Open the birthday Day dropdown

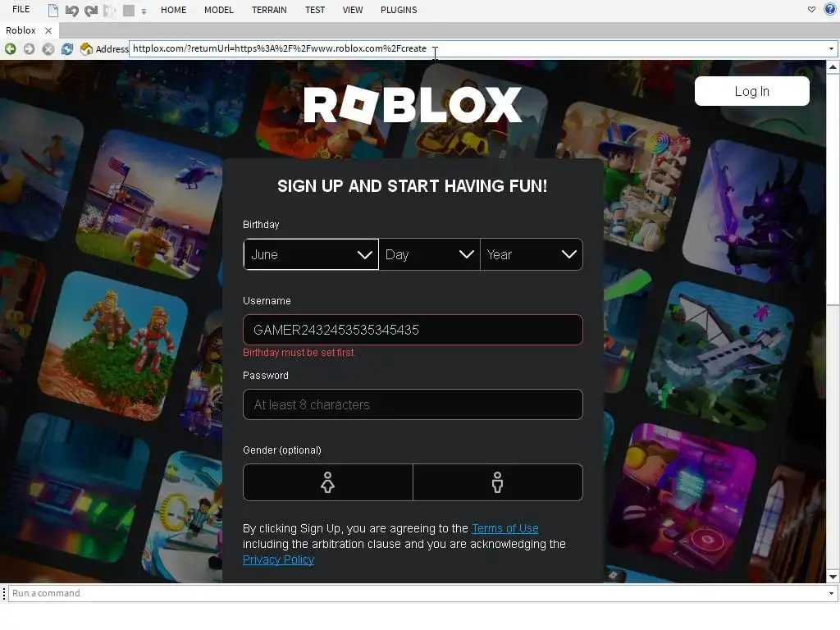click(429, 254)
